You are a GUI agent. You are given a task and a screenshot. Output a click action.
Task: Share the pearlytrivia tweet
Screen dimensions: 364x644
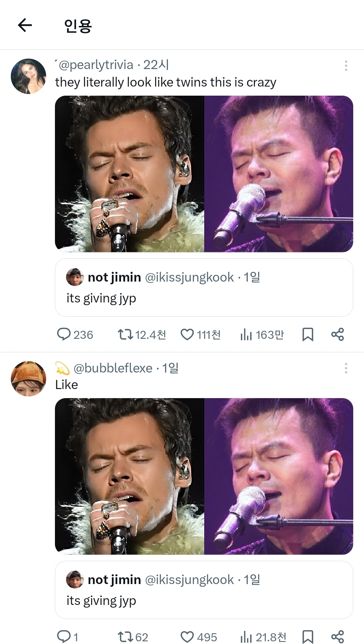point(337,334)
